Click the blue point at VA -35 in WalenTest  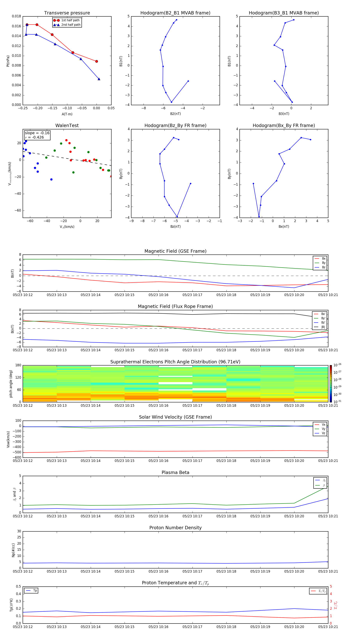(51, 180)
